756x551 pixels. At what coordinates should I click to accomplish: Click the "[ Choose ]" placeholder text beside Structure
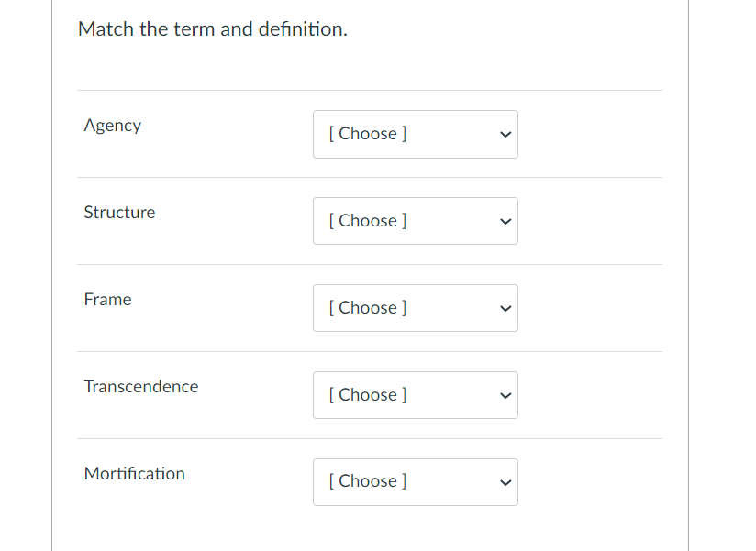367,221
